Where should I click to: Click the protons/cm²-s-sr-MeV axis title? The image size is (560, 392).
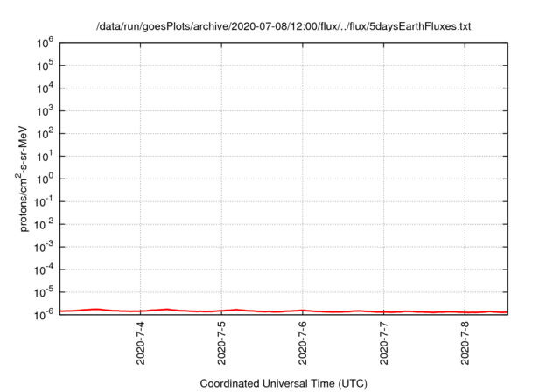click(x=22, y=178)
